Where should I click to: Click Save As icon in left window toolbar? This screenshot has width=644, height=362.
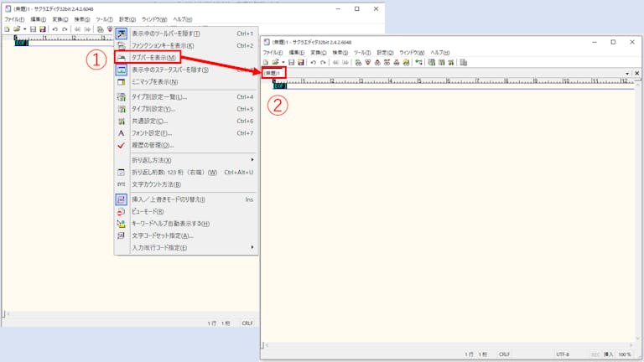coord(42,29)
